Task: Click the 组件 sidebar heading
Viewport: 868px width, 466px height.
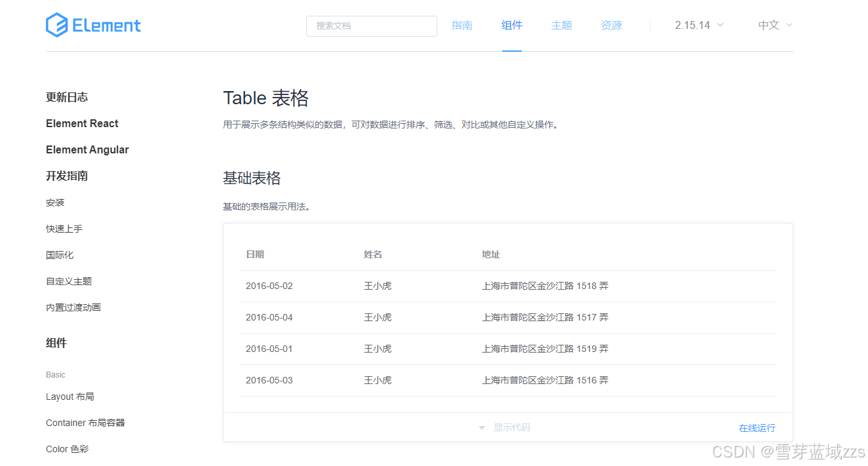Action: coord(56,343)
